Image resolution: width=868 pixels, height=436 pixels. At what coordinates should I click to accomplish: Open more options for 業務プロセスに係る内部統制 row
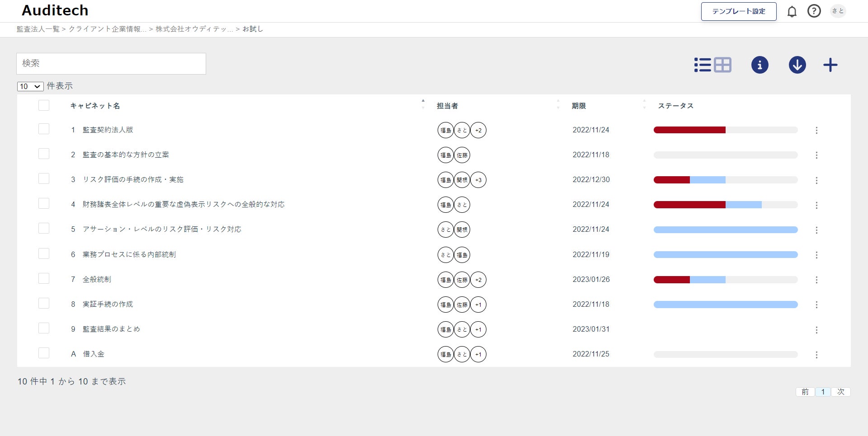point(816,255)
